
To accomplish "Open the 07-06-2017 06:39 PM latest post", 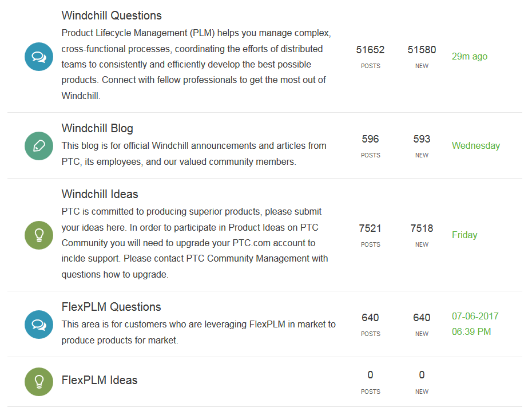I will click(x=475, y=324).
